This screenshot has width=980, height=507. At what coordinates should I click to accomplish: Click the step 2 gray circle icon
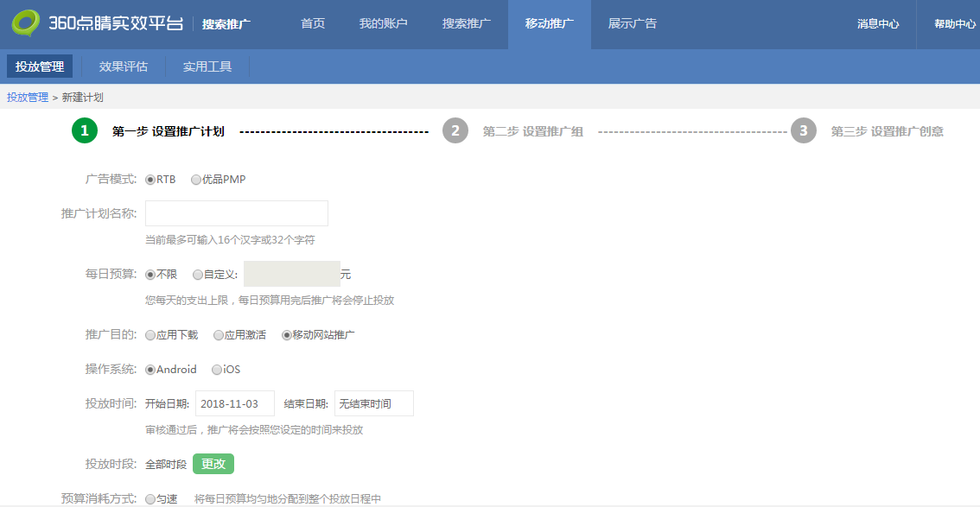point(455,130)
